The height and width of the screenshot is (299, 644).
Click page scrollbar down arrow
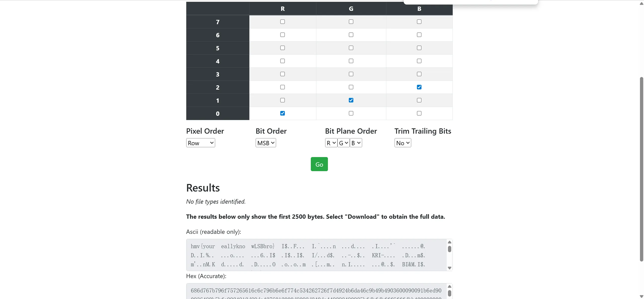(x=641, y=296)
